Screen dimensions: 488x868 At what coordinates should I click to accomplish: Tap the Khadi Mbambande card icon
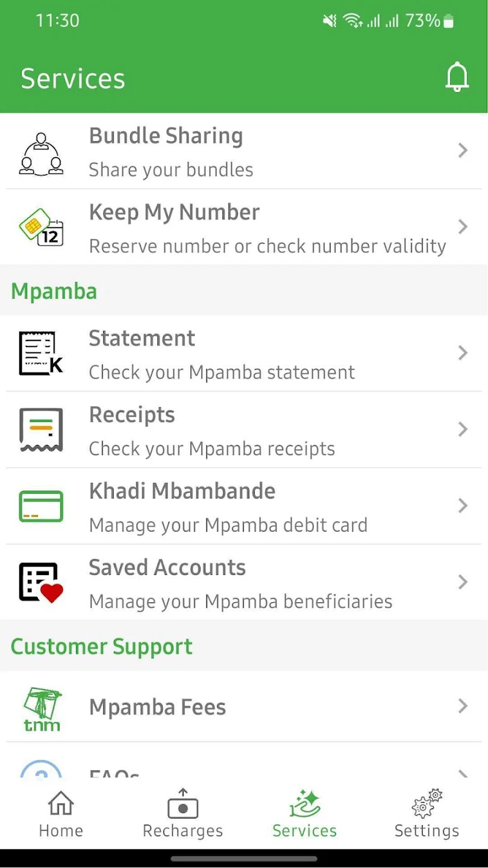click(41, 506)
